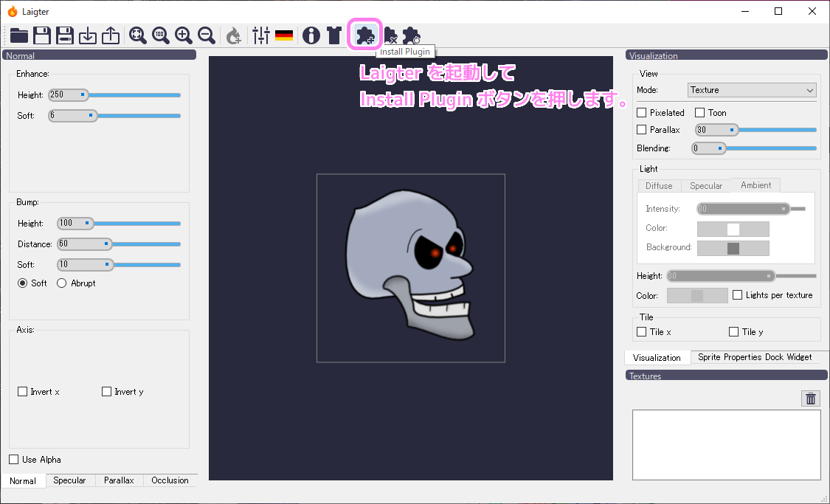The height and width of the screenshot is (504, 830).
Task: Click the info icon in the toolbar
Action: click(x=311, y=35)
